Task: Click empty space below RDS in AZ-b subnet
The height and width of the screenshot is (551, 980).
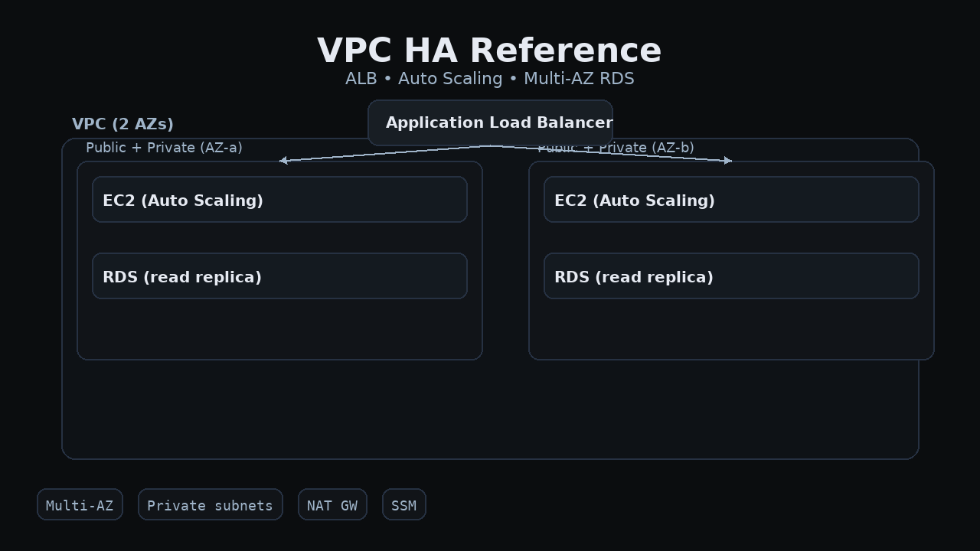Action: click(x=731, y=329)
